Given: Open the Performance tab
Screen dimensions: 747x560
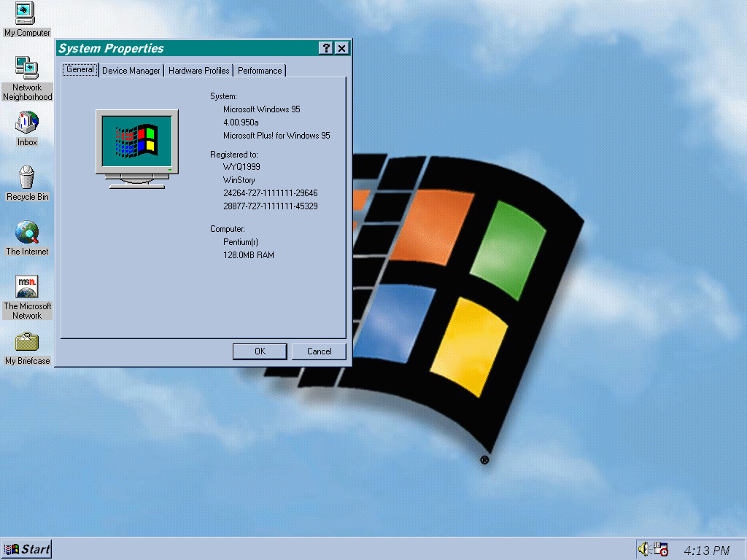Looking at the screenshot, I should click(260, 71).
